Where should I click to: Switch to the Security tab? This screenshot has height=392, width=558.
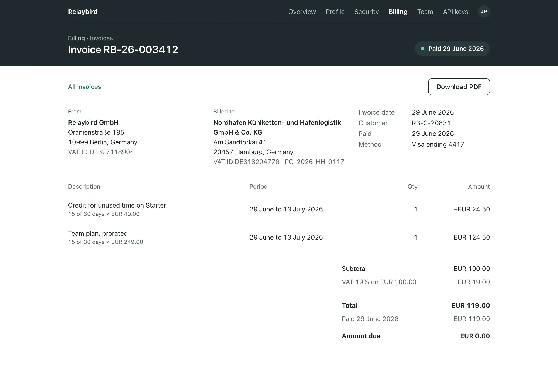coord(366,12)
